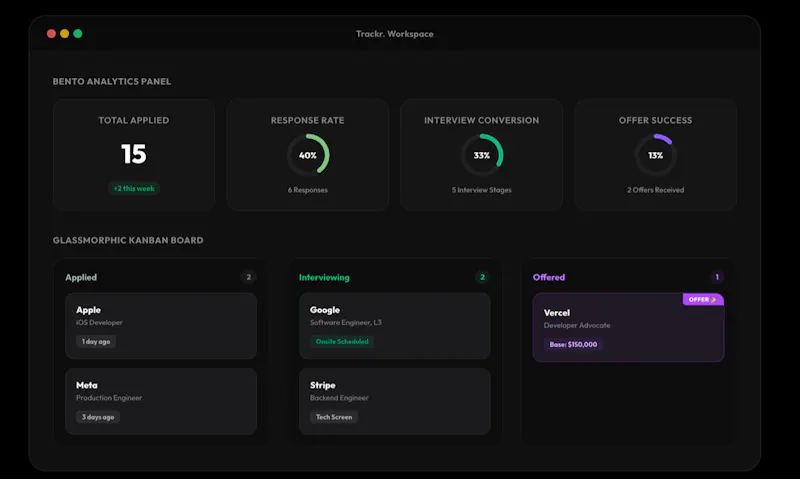This screenshot has width=800, height=479.
Task: Click the 'Onsite Scheduled' tag
Action: pyautogui.click(x=342, y=341)
